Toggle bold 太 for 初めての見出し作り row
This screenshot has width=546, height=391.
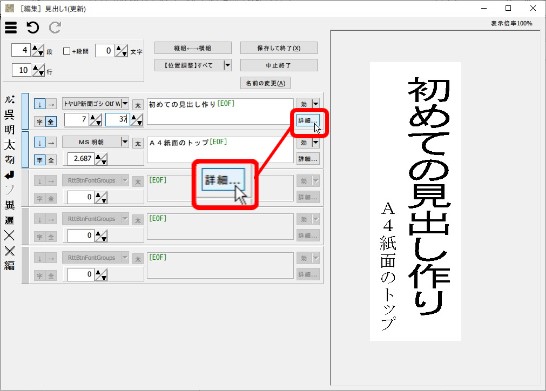[138, 104]
